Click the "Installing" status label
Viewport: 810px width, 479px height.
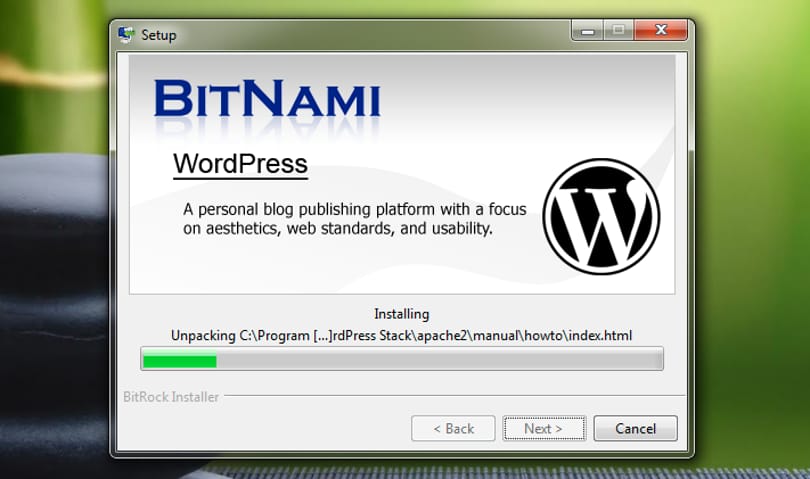(401, 314)
